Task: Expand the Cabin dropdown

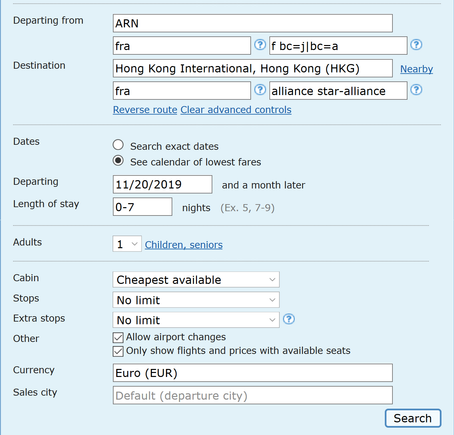Action: [x=196, y=280]
